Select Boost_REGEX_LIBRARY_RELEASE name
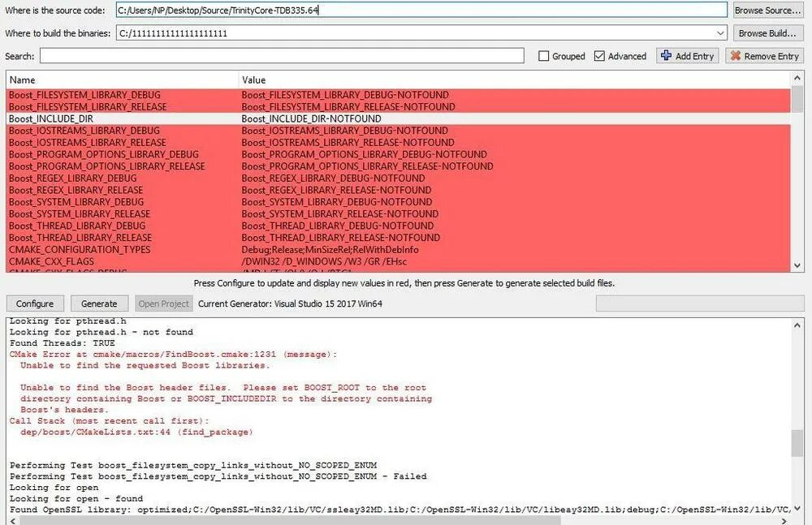Screen dimensions: 812x525 76,190
